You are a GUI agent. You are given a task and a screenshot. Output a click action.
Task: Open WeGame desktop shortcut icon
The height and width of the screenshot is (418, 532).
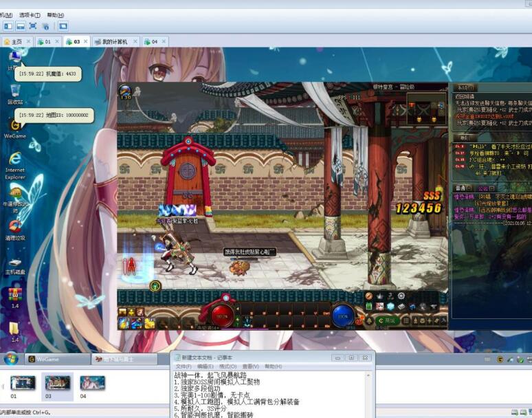(15, 129)
